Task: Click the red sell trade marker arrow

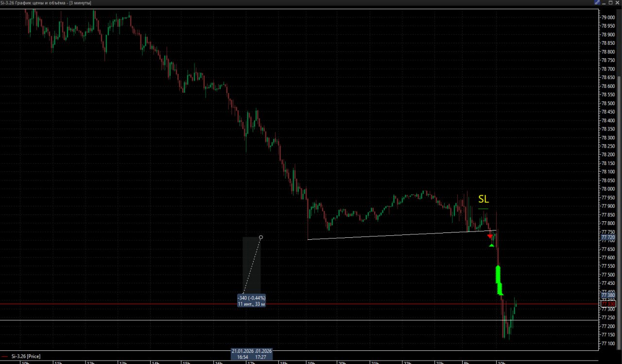Action: [x=490, y=236]
